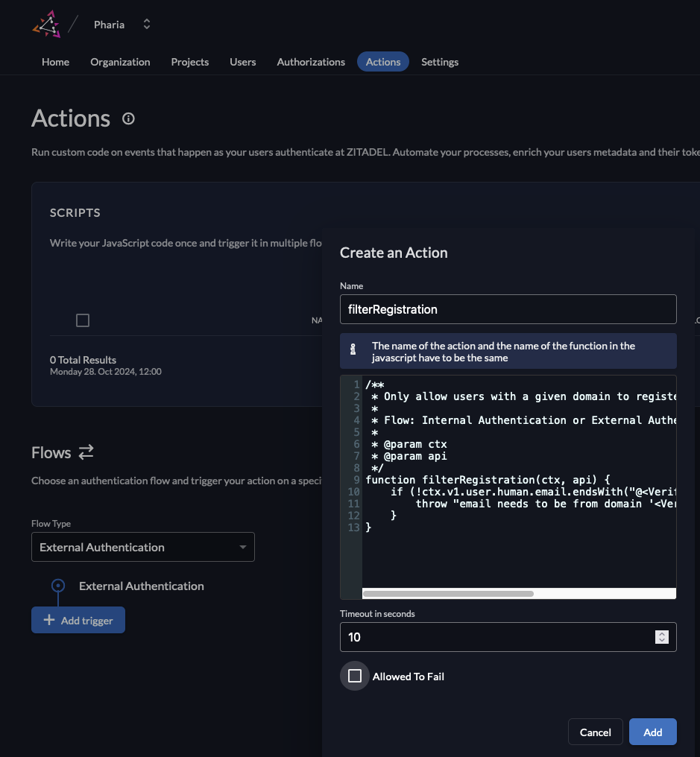This screenshot has height=757, width=700.
Task: Open the Authorizations tab
Action: [310, 62]
